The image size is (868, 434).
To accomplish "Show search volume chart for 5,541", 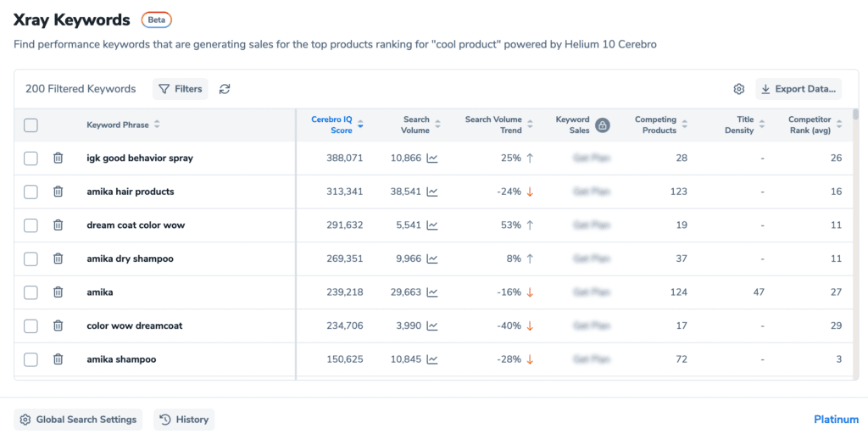I will pyautogui.click(x=432, y=225).
